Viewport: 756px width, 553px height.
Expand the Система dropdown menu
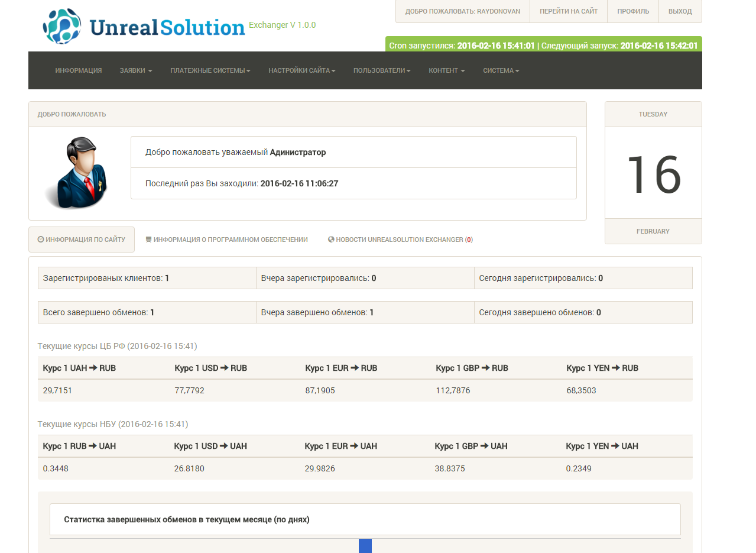click(501, 70)
